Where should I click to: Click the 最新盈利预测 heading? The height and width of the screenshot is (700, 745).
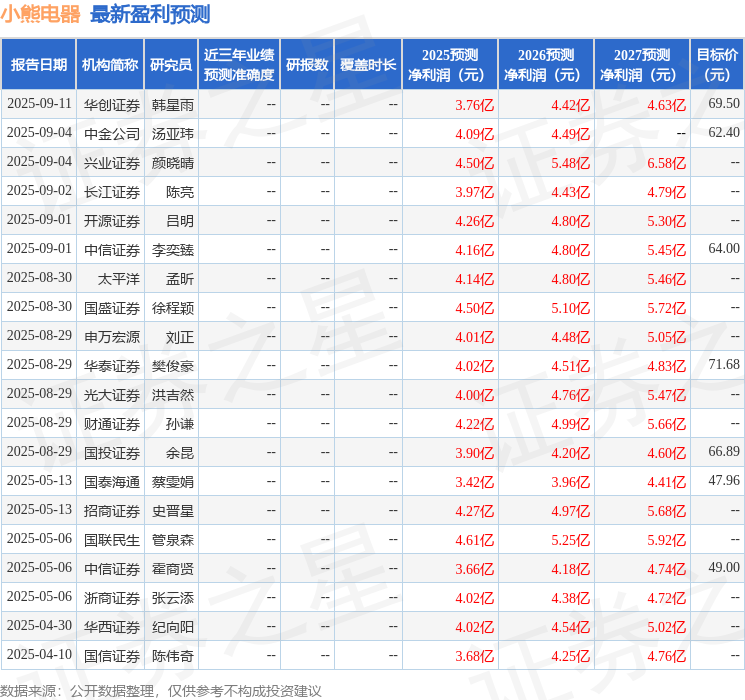[150, 14]
